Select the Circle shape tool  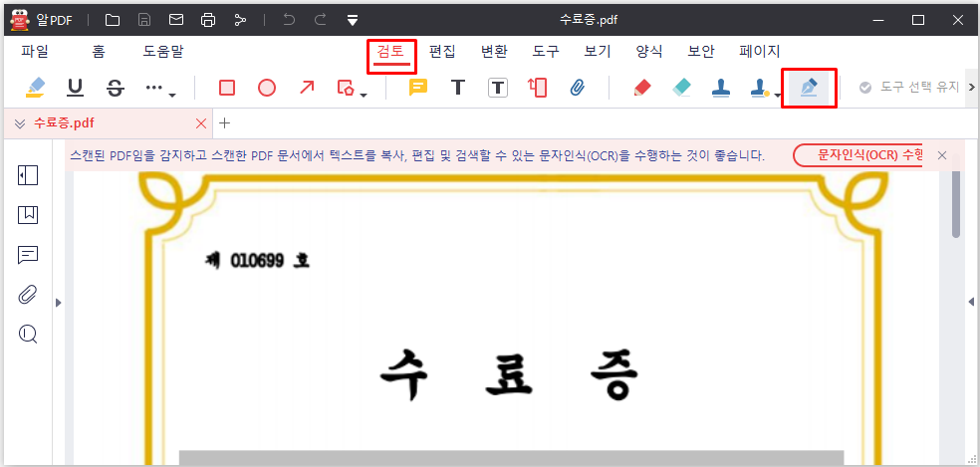click(x=267, y=88)
